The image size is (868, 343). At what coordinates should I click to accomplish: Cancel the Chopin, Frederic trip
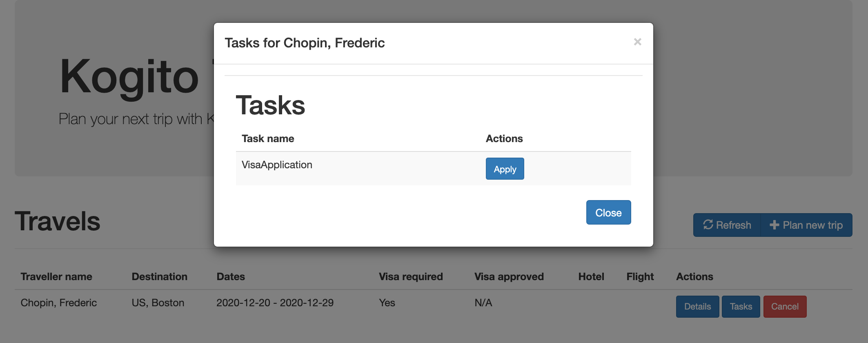(785, 307)
